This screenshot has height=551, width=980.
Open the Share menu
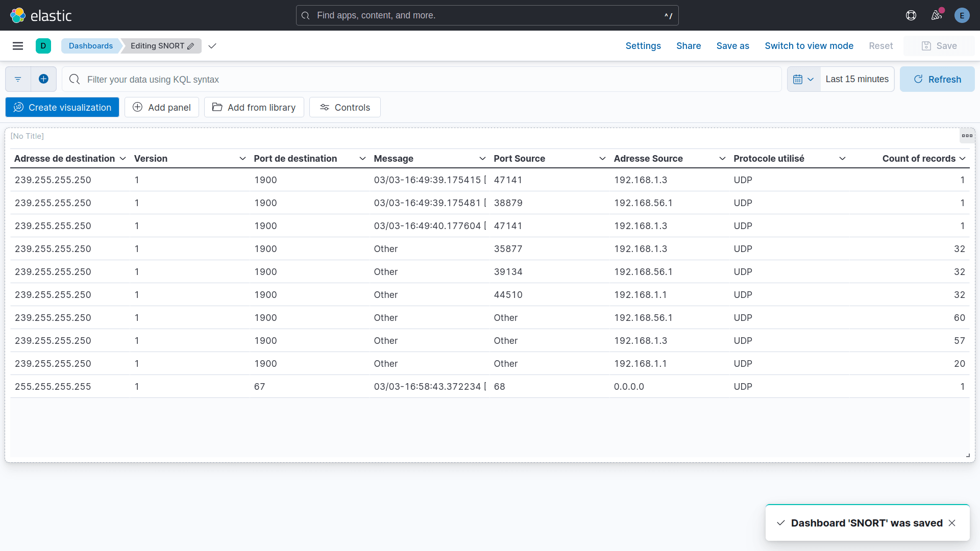[x=689, y=46]
